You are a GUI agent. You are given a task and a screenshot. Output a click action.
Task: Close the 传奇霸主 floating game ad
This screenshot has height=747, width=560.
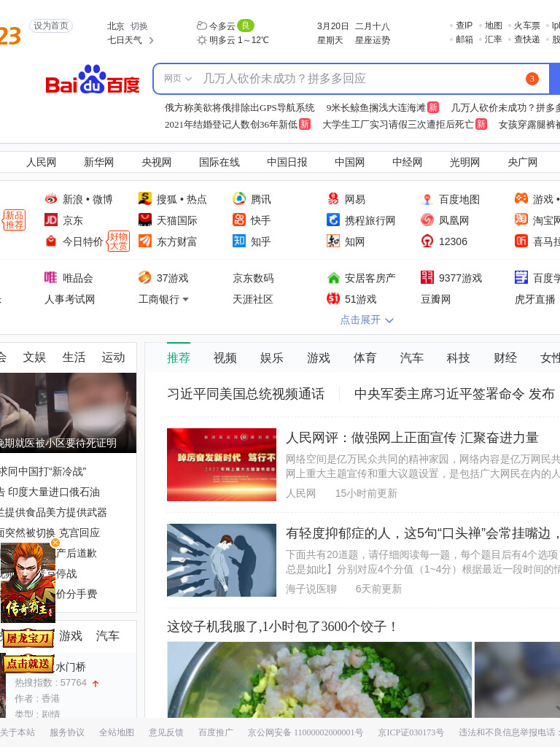(x=55, y=543)
